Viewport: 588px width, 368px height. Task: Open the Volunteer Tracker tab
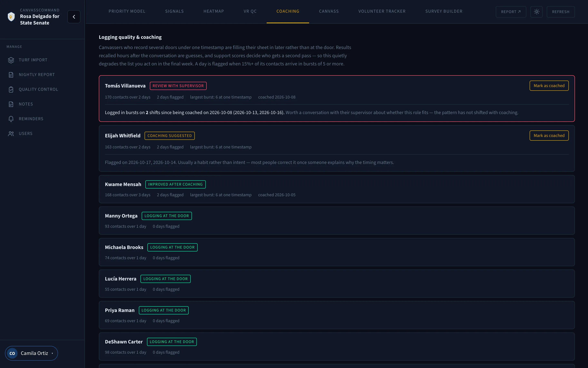point(382,11)
